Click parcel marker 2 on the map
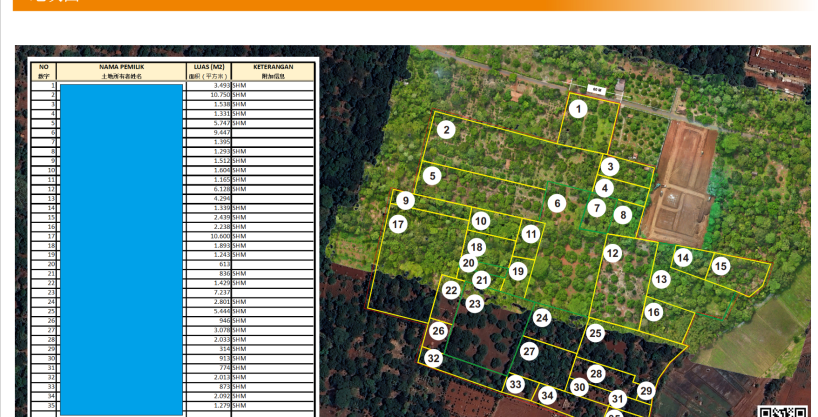Image resolution: width=818 pixels, height=417 pixels. point(446,130)
